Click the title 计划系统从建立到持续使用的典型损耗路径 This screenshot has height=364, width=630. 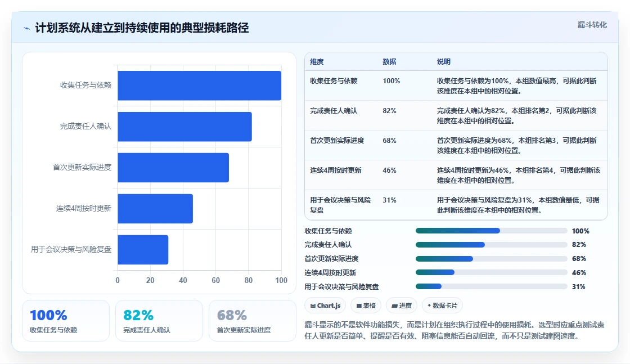[x=142, y=28]
